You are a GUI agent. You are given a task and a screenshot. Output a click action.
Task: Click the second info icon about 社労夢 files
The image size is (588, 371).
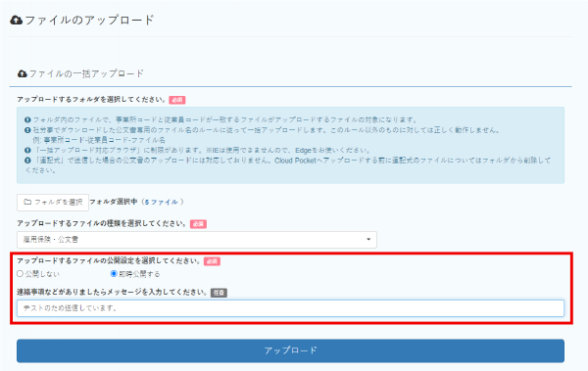pyautogui.click(x=27, y=130)
